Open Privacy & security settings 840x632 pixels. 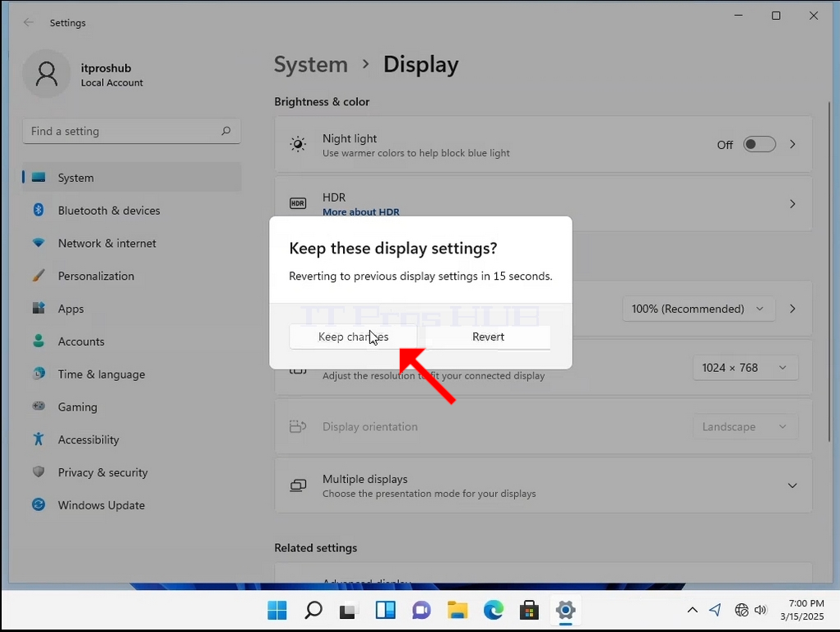coord(132,472)
